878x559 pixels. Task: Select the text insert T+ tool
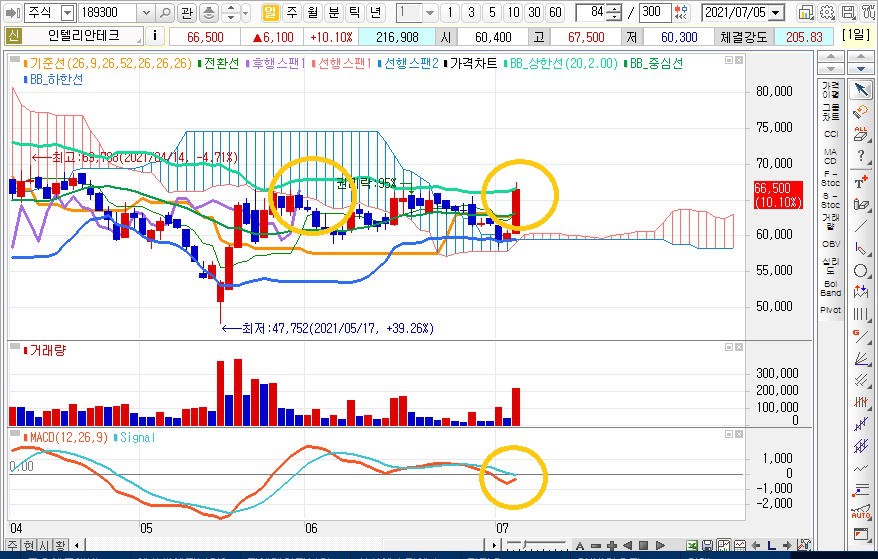[x=861, y=181]
